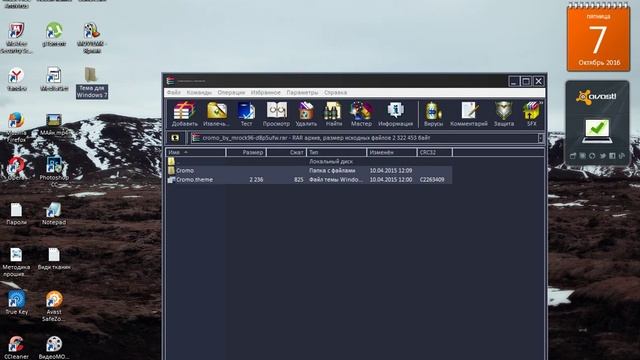The image size is (640, 360).
Task: Select the McAfee Security Scan desktop icon
Action: pyautogui.click(x=16, y=38)
